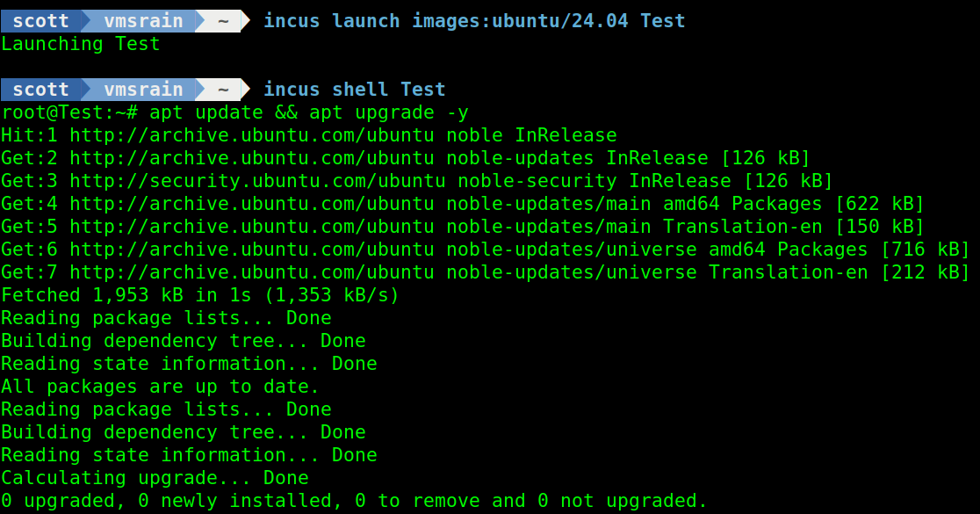Viewport: 980px width, 514px height.
Task: Open the Get:6 archive URL for universe amd64 Packages
Action: 251,249
